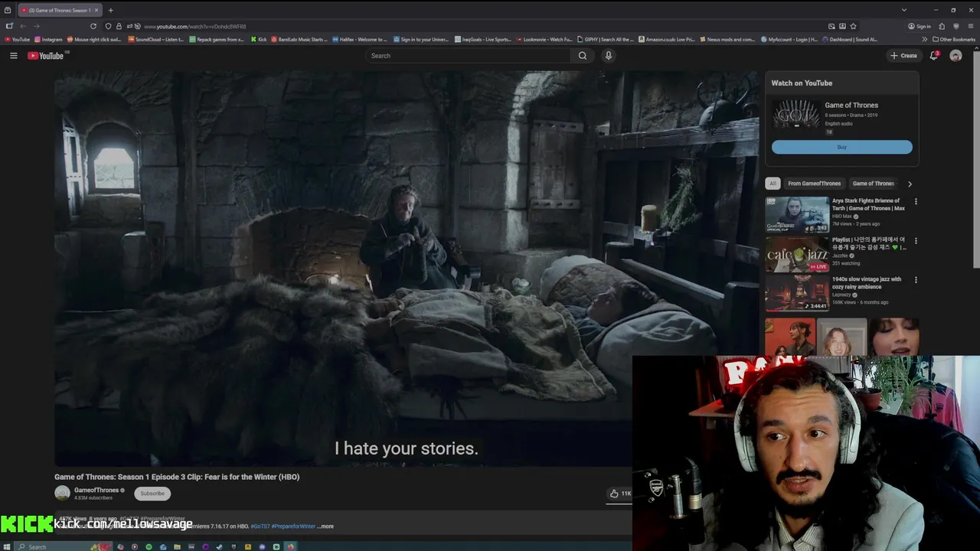Click the #PrepareforWinter hashtag link
Viewport: 980px width, 551px height.
click(293, 527)
